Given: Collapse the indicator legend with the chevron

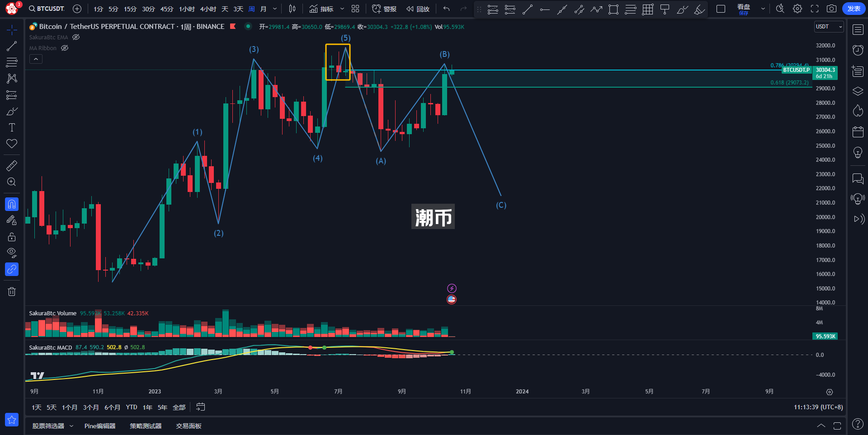Looking at the screenshot, I should (x=36, y=59).
